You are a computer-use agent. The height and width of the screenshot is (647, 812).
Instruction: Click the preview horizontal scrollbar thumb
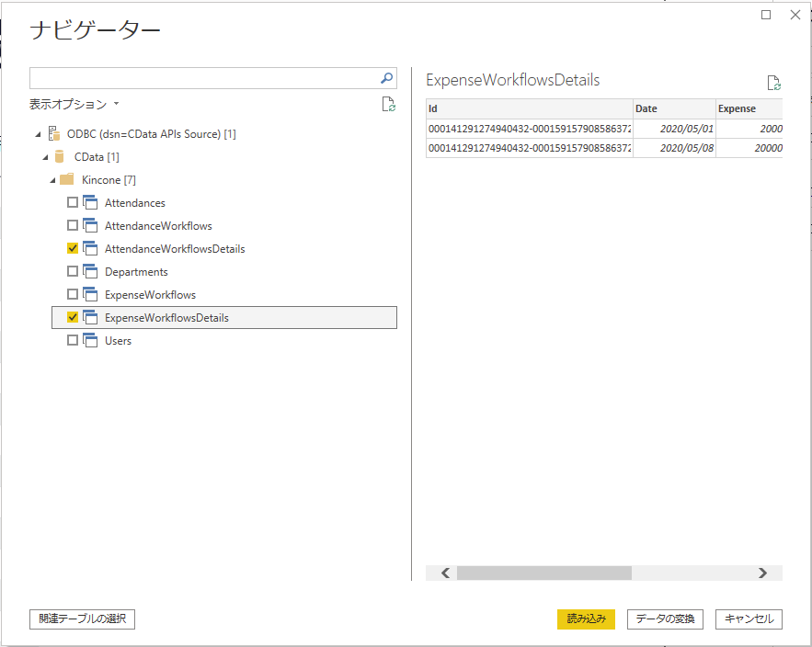[544, 573]
